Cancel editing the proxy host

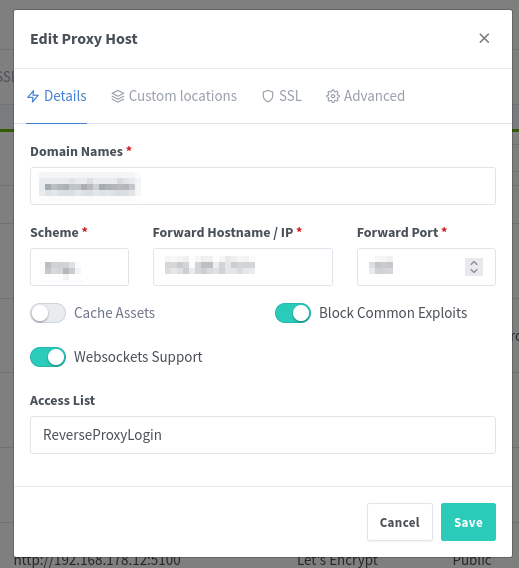point(400,522)
